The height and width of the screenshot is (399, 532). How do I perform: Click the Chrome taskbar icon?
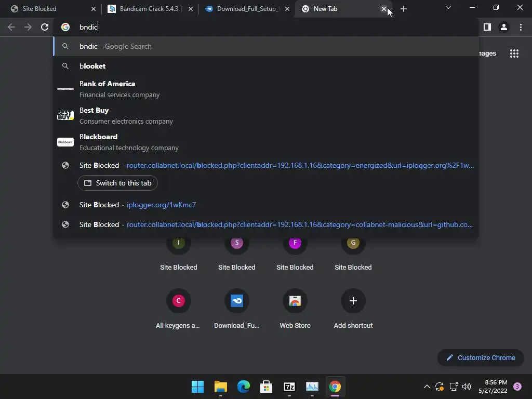[x=335, y=387]
